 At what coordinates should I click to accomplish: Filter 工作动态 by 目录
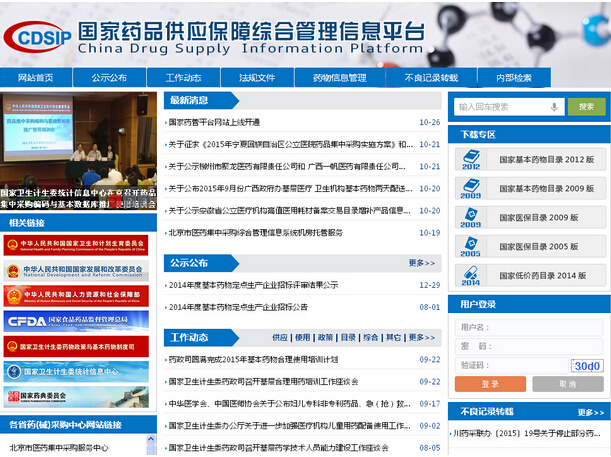(x=348, y=337)
